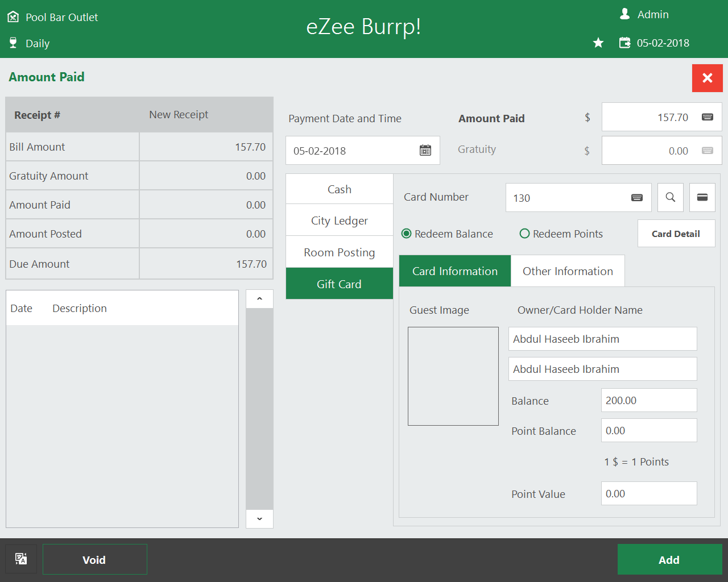Screen dimensions: 728x582
Task: Open the Payment Date calendar picker
Action: coord(425,151)
